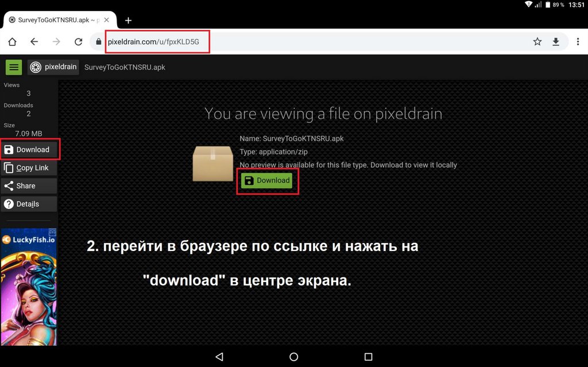Image resolution: width=588 pixels, height=367 pixels.
Task: Tap the Android recent apps square
Action: (368, 357)
